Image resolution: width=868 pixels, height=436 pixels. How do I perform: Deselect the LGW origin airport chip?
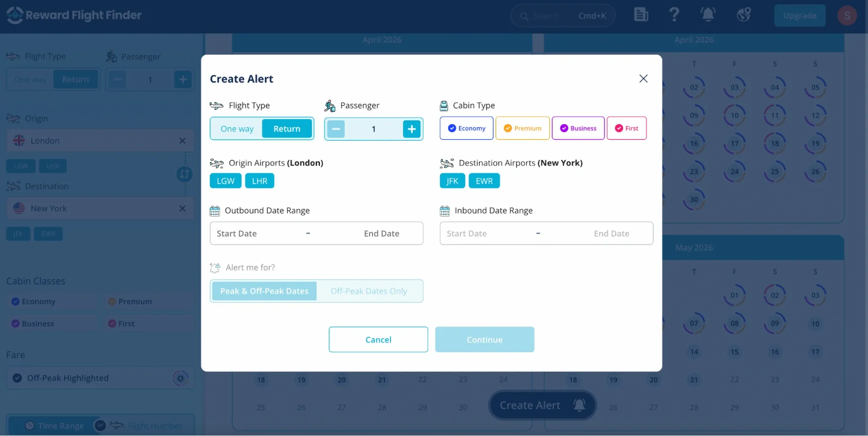225,181
